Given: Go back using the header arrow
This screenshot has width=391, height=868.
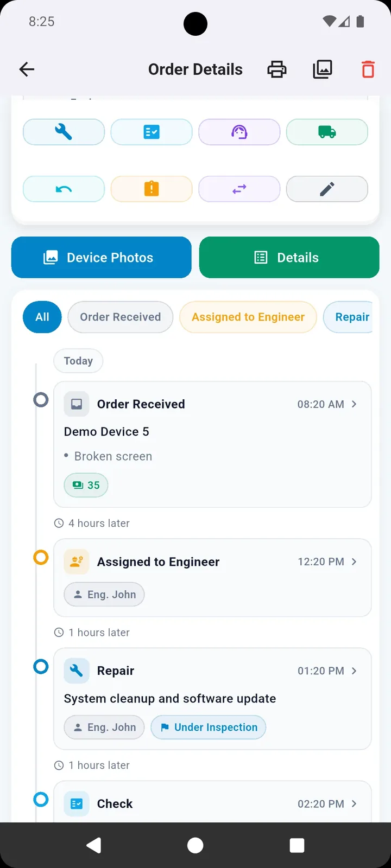Looking at the screenshot, I should pyautogui.click(x=27, y=69).
